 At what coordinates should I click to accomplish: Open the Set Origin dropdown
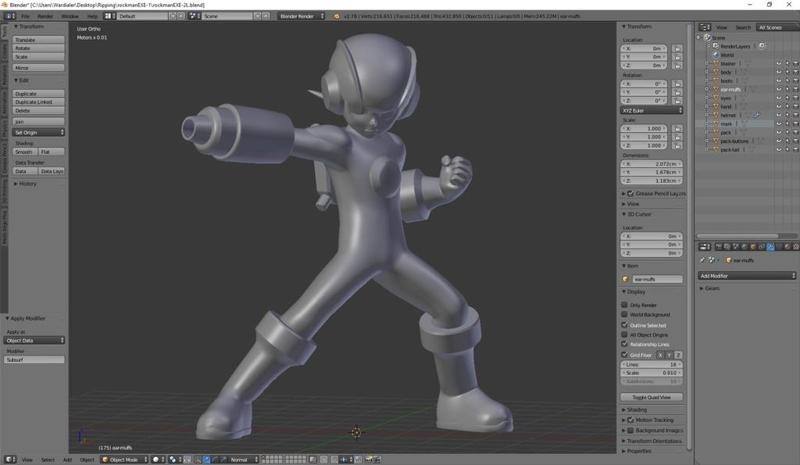pos(39,132)
